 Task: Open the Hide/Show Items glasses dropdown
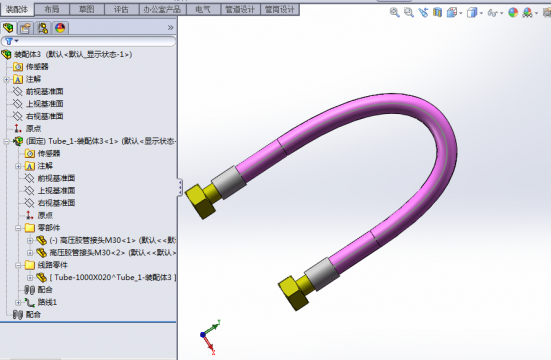(495, 13)
